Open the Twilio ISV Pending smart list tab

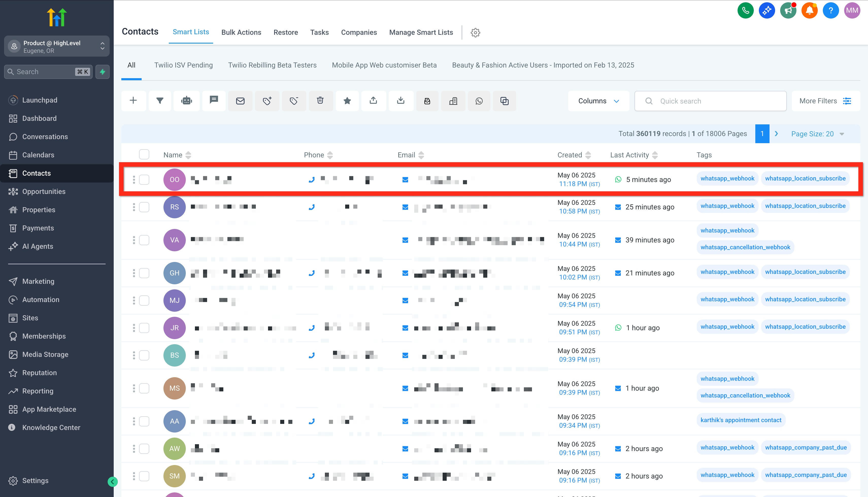click(183, 65)
